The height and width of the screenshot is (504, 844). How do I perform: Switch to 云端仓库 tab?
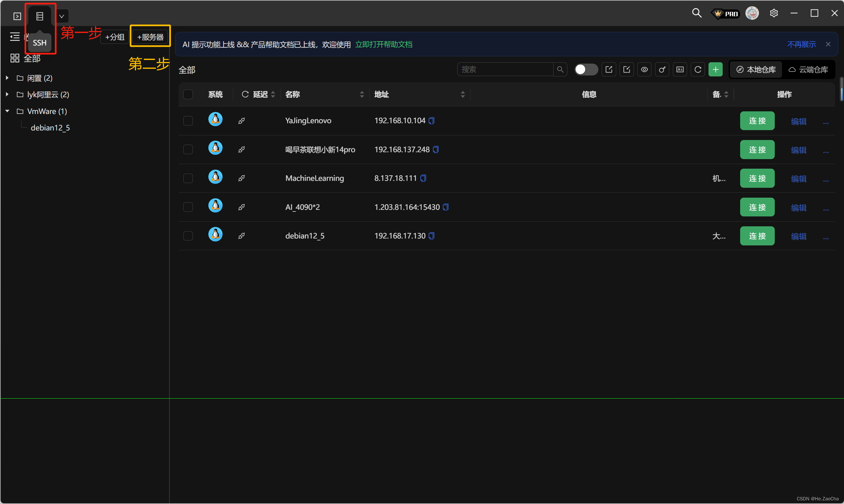point(808,70)
